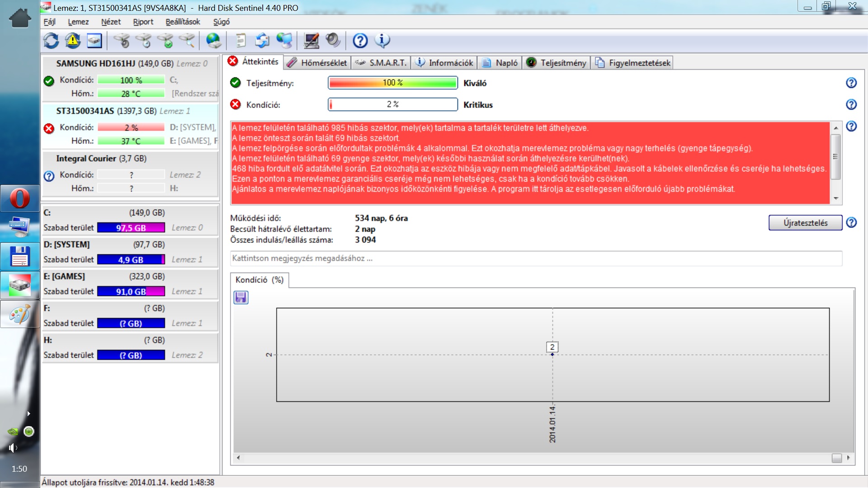Click the send report envelope icon
The height and width of the screenshot is (488, 868).
click(x=262, y=41)
